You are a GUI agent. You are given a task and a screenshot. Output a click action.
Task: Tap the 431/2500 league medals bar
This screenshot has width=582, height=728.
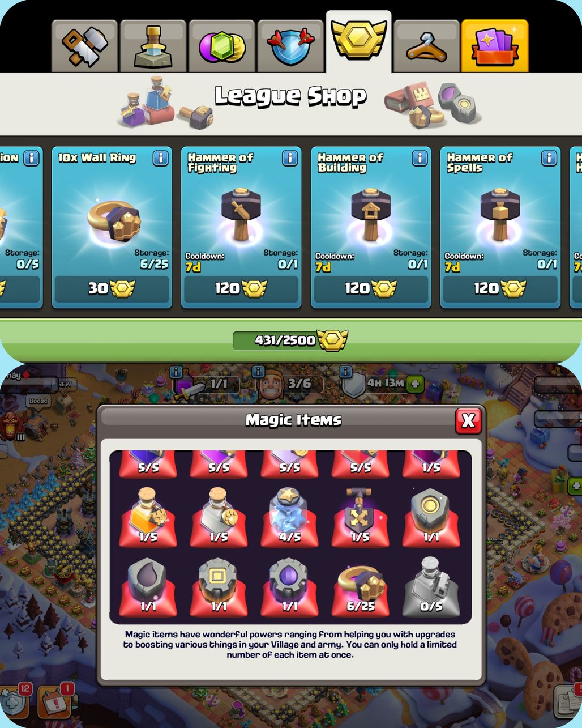point(290,340)
